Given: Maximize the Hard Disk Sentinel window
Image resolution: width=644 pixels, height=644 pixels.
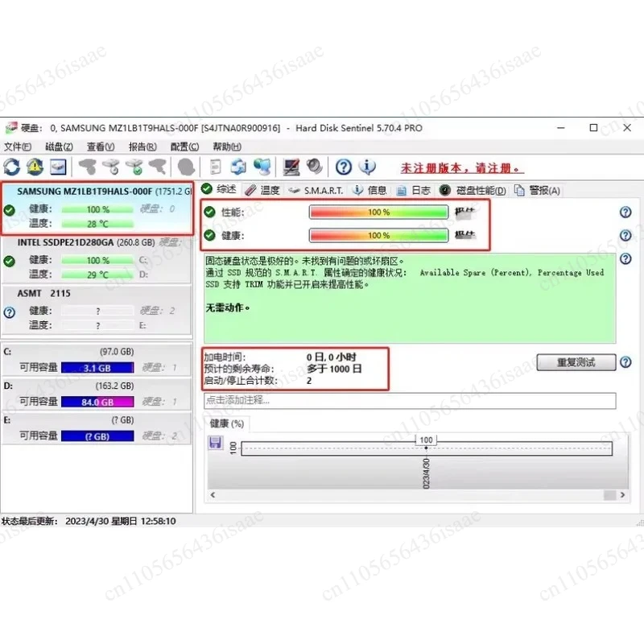Looking at the screenshot, I should point(593,128).
